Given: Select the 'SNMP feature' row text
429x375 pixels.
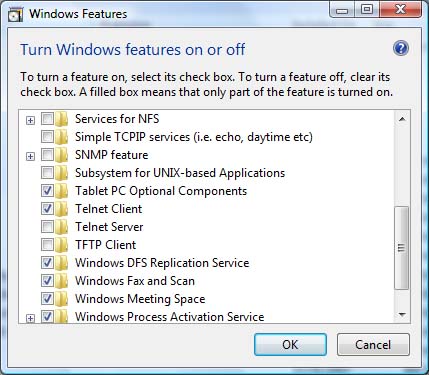Looking at the screenshot, I should click(111, 155).
